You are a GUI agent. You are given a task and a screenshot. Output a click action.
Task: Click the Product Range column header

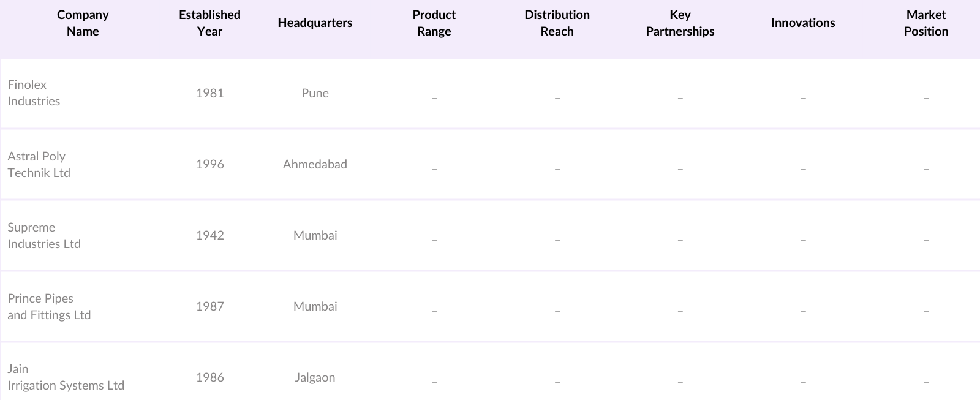tap(434, 23)
